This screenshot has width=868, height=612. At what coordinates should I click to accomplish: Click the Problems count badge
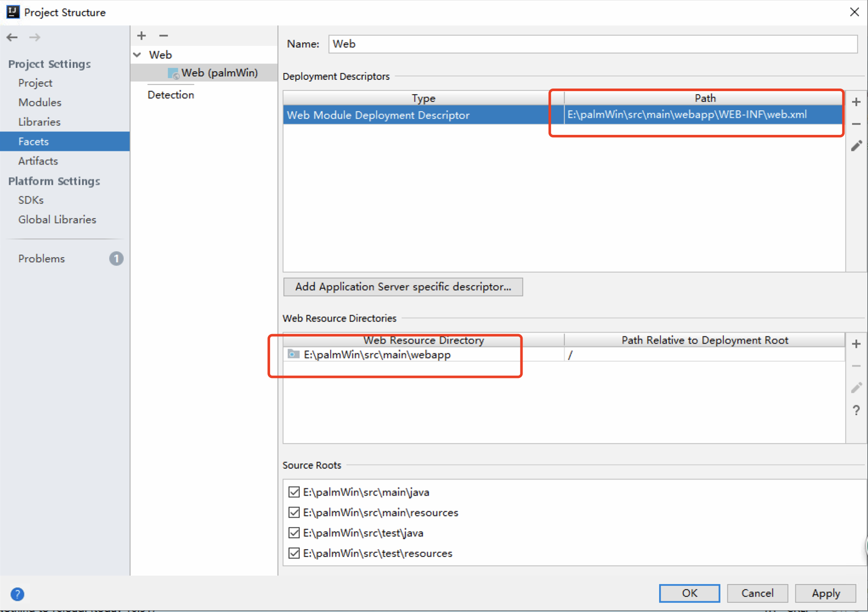coord(116,258)
